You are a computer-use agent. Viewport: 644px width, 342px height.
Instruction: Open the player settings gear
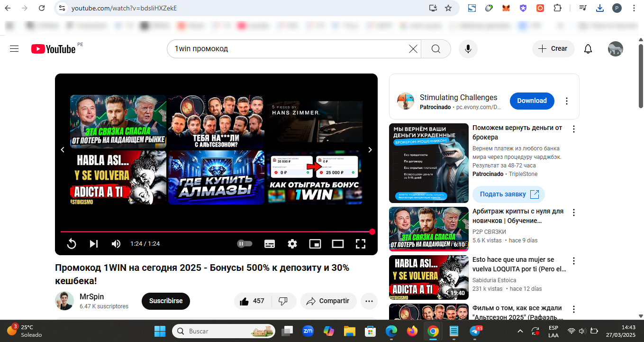click(x=292, y=244)
